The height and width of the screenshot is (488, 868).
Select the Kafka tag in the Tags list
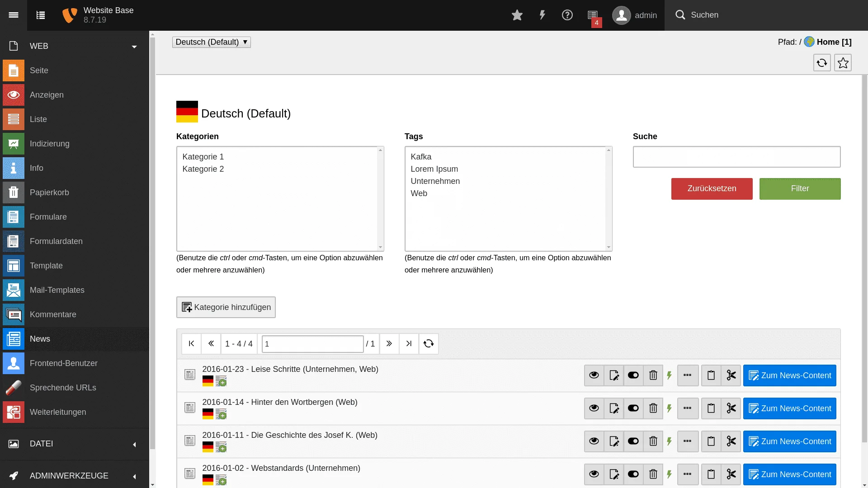tap(421, 156)
